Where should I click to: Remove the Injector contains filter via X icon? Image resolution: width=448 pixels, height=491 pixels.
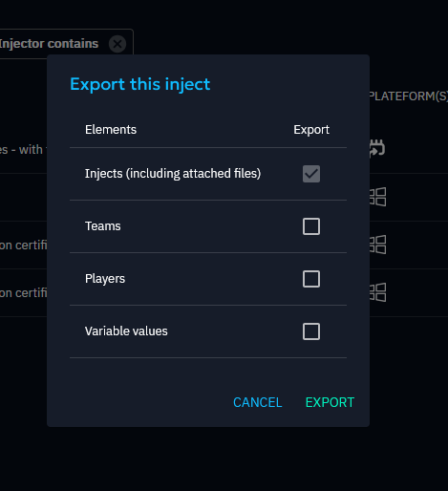click(117, 44)
